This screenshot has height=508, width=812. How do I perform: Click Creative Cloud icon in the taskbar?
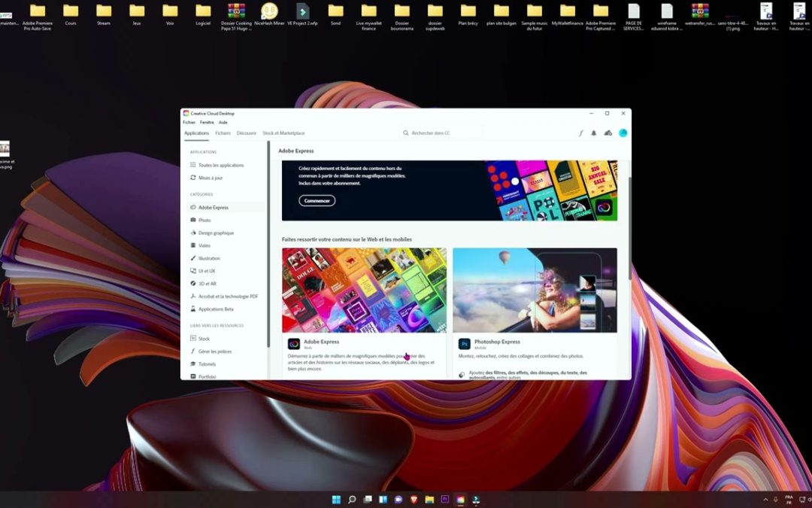coord(460,500)
